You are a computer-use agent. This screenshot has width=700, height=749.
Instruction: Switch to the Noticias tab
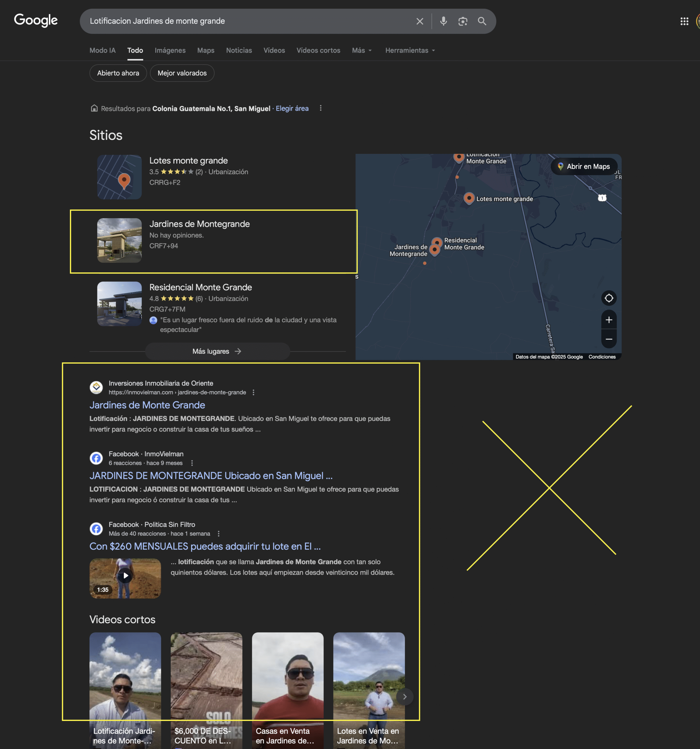pyautogui.click(x=239, y=51)
